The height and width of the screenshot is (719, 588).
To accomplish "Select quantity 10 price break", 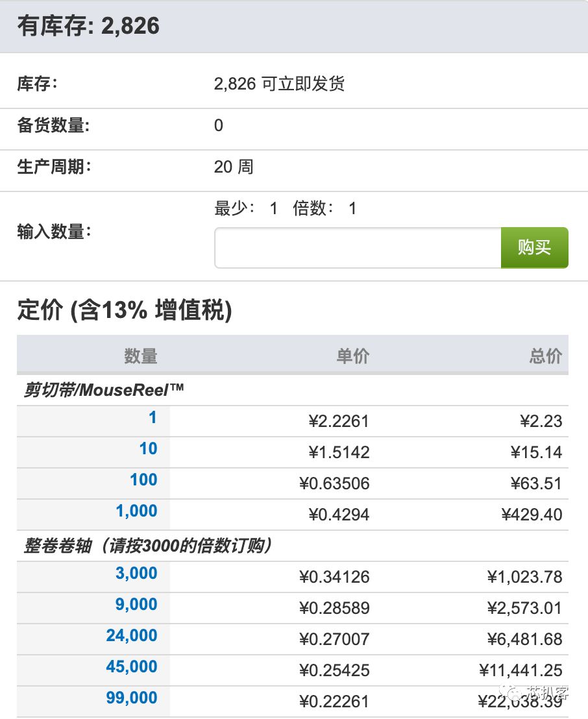I will pyautogui.click(x=148, y=449).
